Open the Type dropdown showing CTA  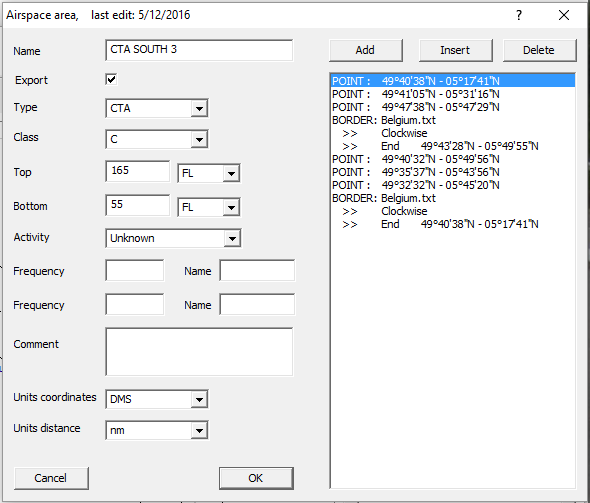pyautogui.click(x=157, y=108)
